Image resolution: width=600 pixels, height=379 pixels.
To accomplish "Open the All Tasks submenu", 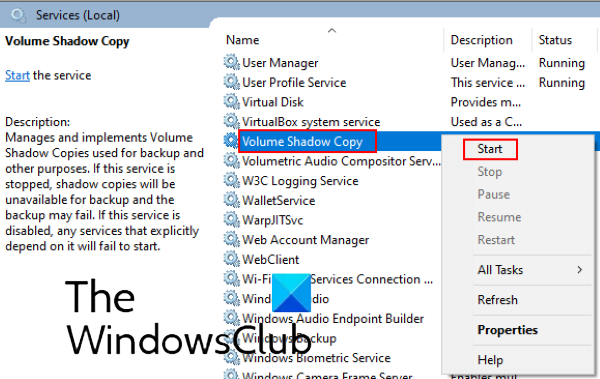I will pos(500,270).
